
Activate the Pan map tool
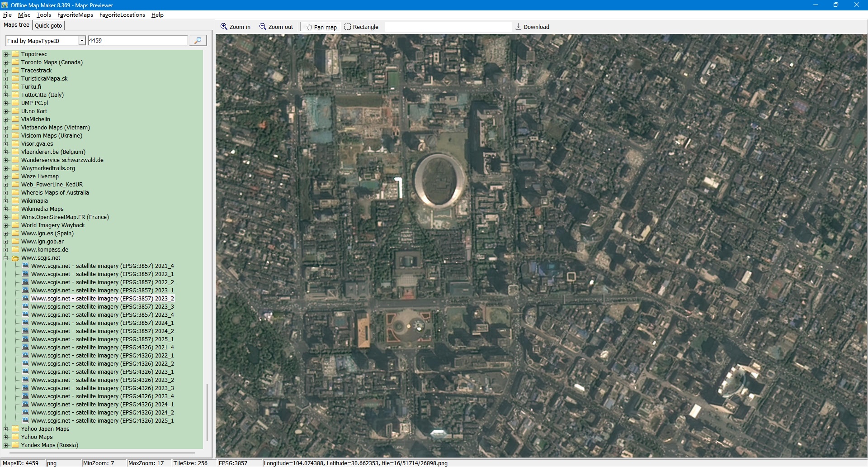point(321,27)
